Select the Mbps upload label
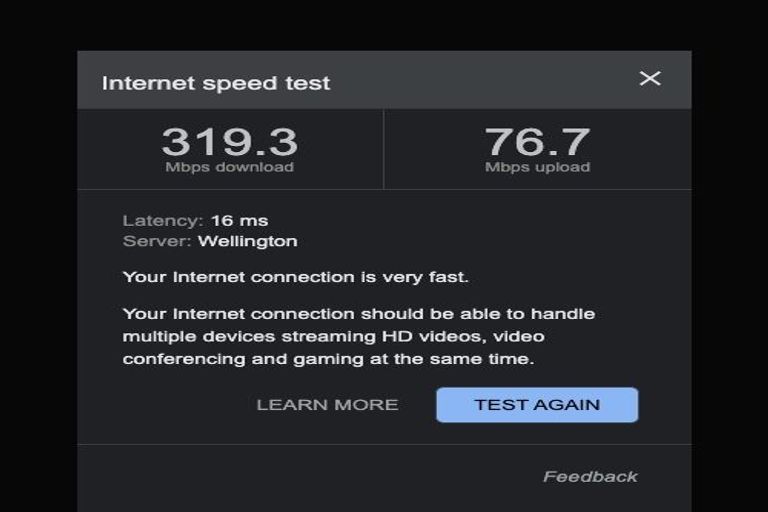This screenshot has width=768, height=512. tap(537, 168)
